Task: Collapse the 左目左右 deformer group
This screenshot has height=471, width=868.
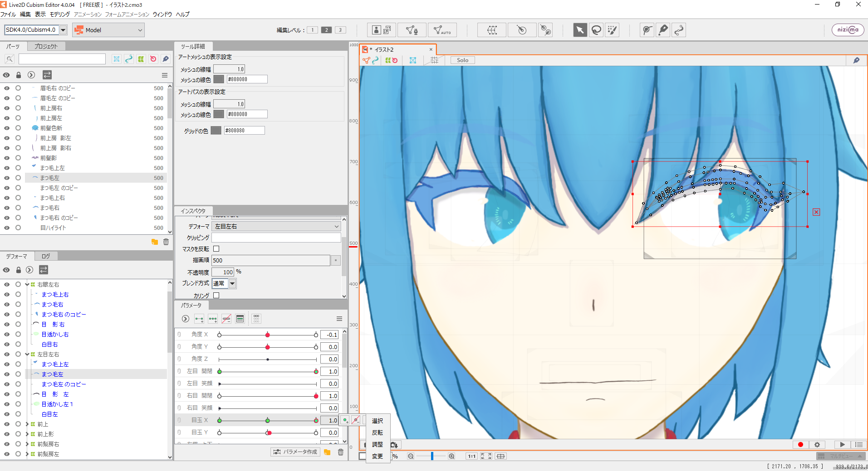Action: coord(27,354)
